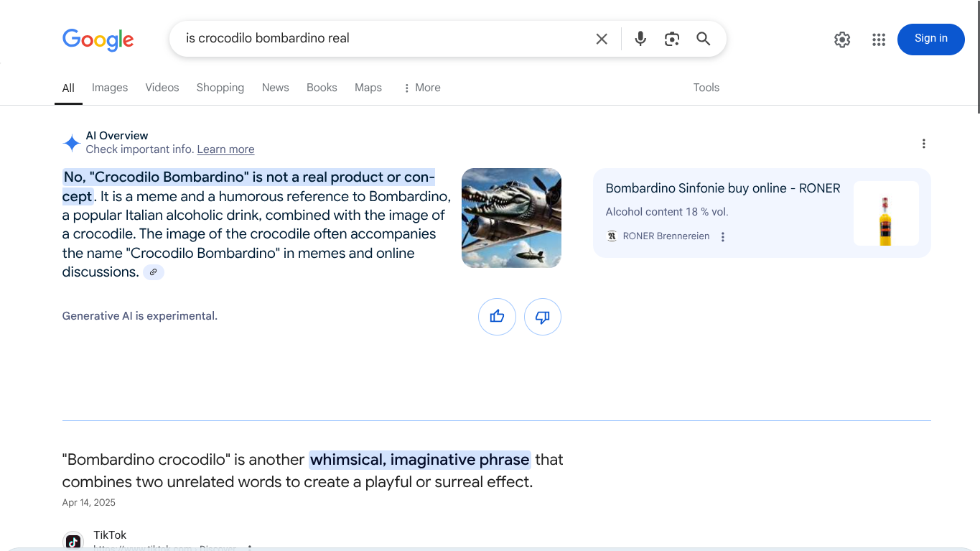
Task: Give thumbs down to the AI Overview
Action: click(543, 317)
